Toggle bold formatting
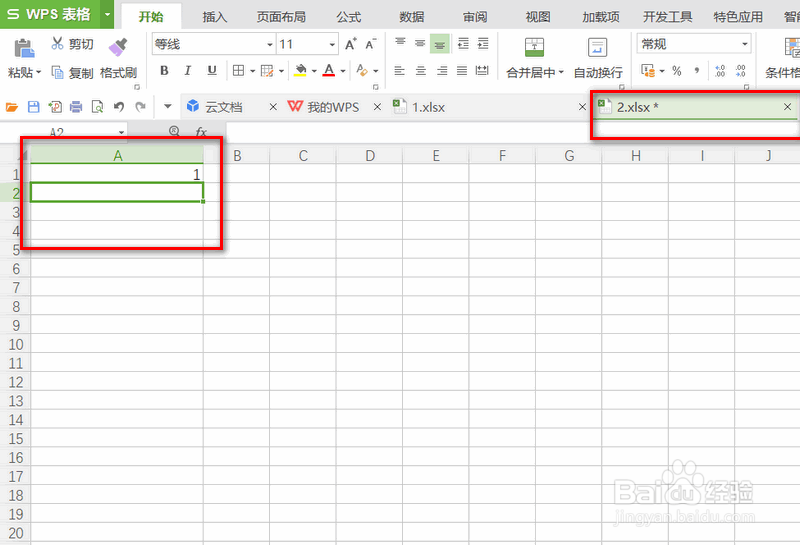The width and height of the screenshot is (800, 545). pos(164,70)
